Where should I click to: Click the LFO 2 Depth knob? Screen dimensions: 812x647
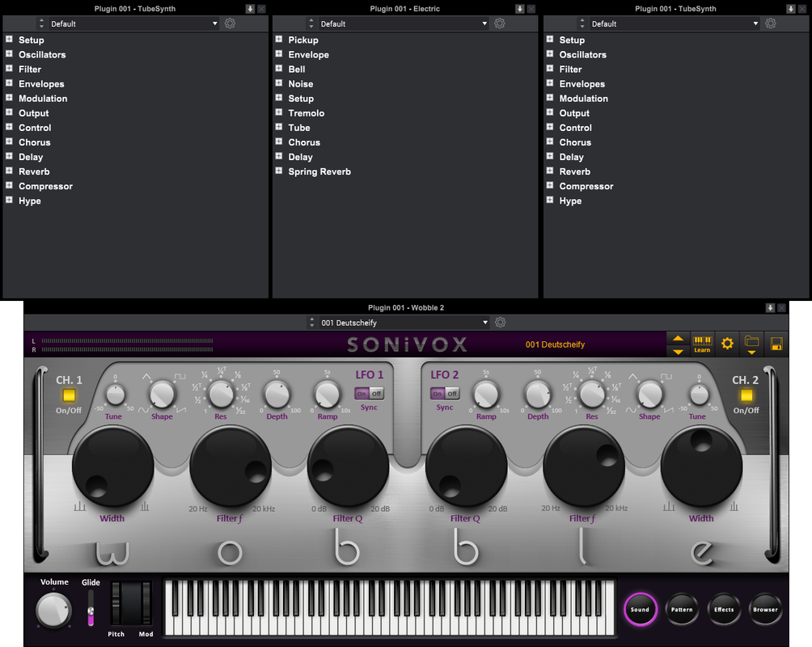(538, 395)
